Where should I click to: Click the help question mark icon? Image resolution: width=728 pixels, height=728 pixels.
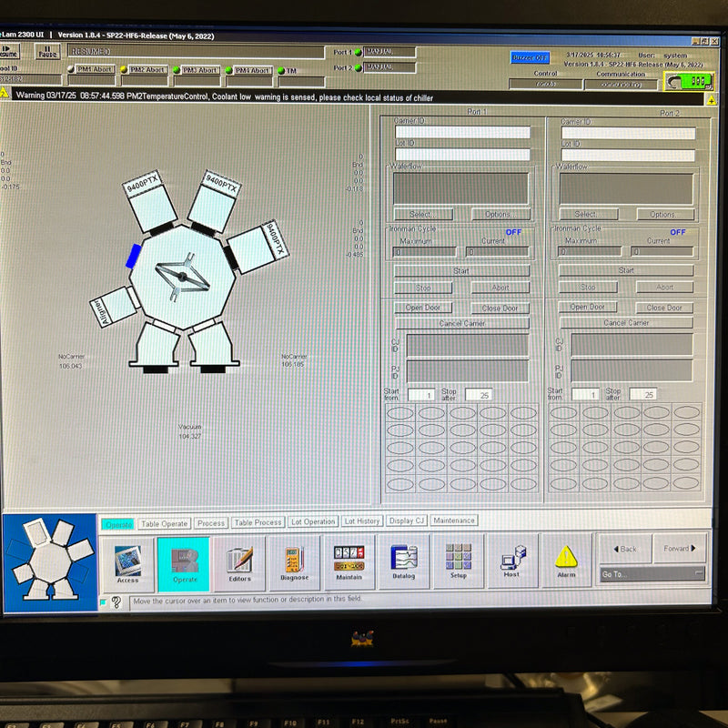[x=116, y=602]
